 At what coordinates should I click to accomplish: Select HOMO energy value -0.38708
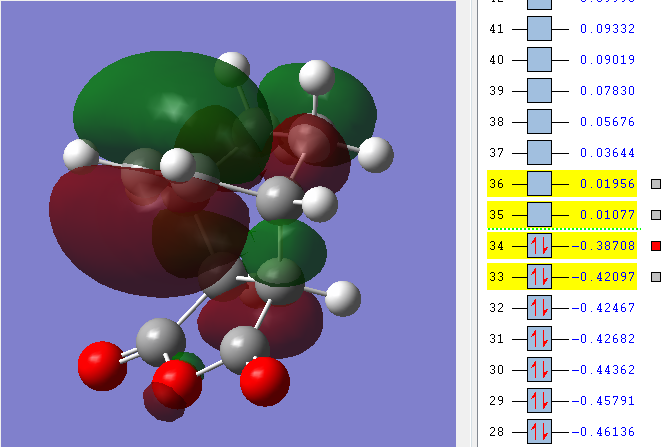click(x=603, y=246)
